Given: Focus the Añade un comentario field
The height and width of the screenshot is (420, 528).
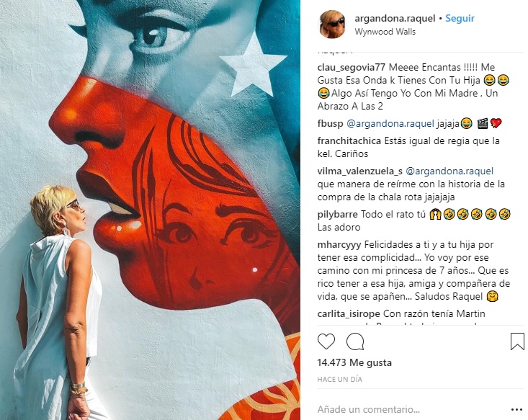Looking at the screenshot, I should [x=411, y=410].
